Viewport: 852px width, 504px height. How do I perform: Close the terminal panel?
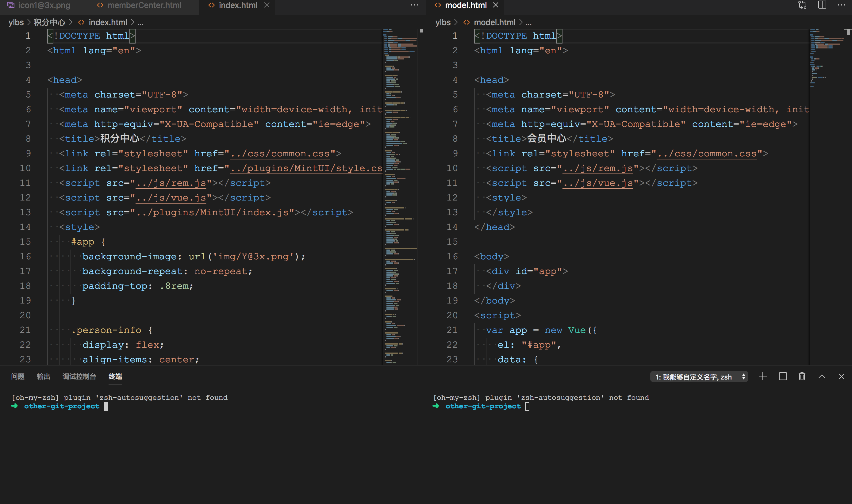(842, 376)
